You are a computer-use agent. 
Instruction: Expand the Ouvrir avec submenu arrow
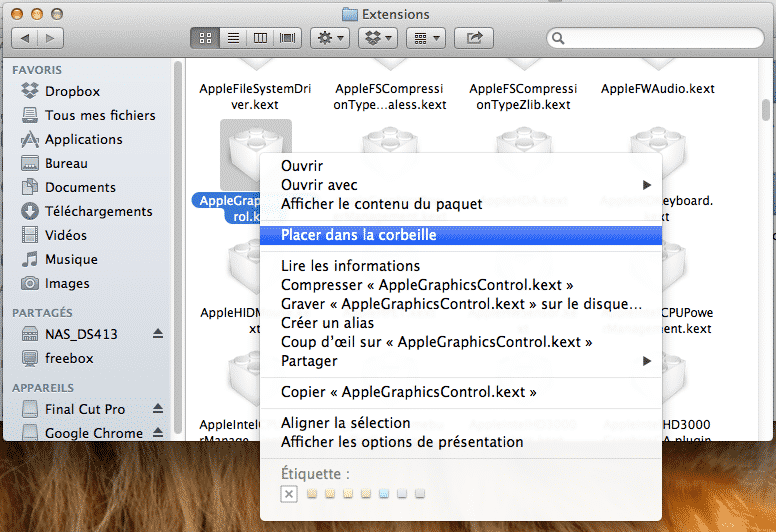[x=646, y=185]
